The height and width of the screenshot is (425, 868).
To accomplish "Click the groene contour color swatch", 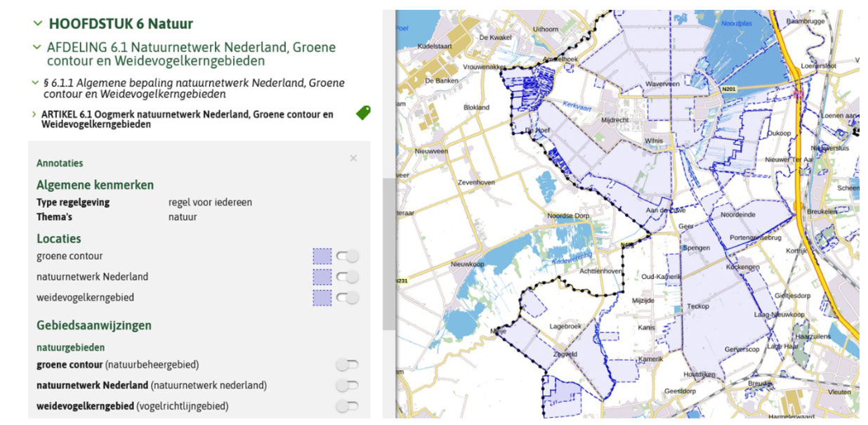I will click(x=322, y=256).
